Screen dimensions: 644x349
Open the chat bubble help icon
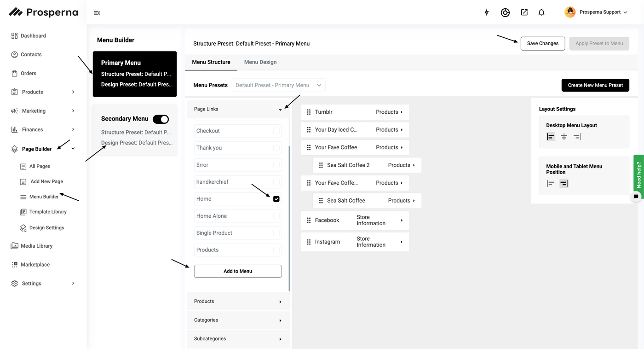point(636,197)
